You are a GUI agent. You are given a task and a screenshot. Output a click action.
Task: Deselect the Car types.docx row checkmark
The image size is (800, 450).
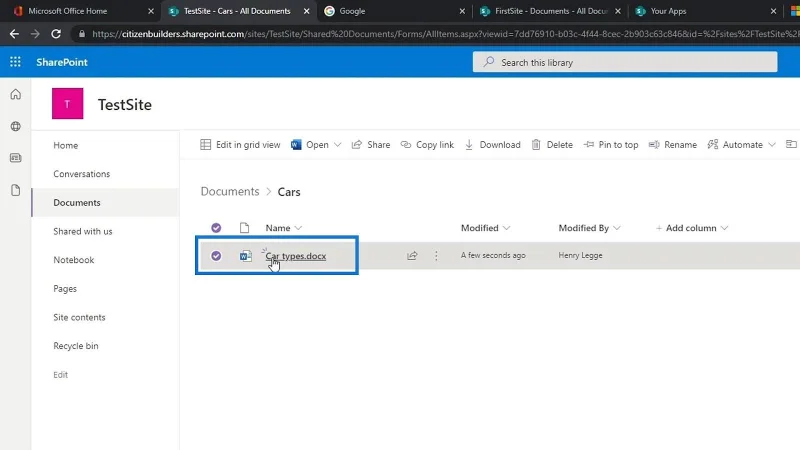tap(216, 256)
